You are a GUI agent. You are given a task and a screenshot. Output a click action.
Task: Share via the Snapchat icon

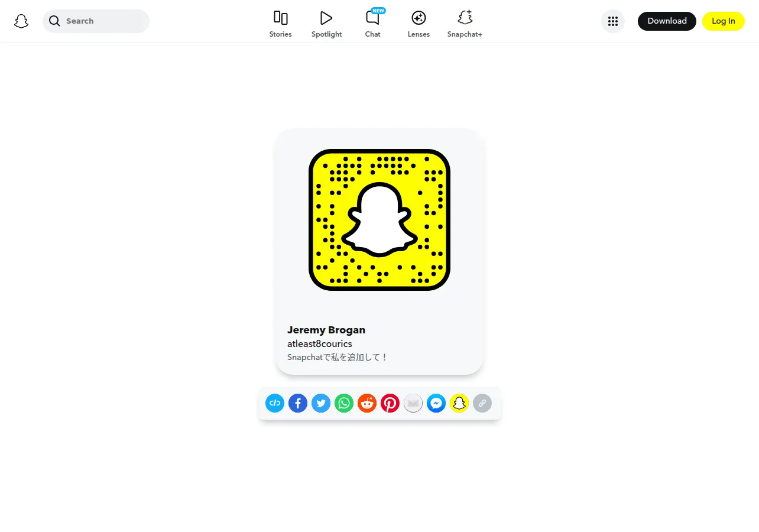coord(459,403)
